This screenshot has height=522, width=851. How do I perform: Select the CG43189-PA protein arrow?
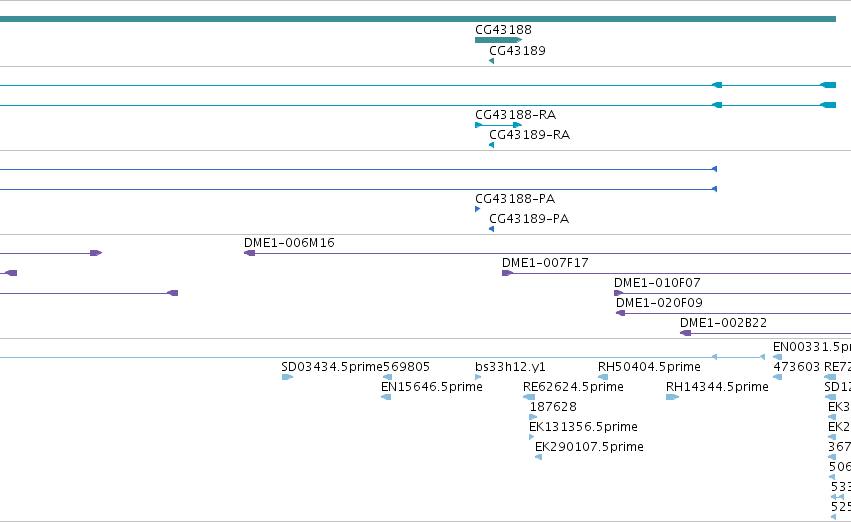click(x=491, y=229)
